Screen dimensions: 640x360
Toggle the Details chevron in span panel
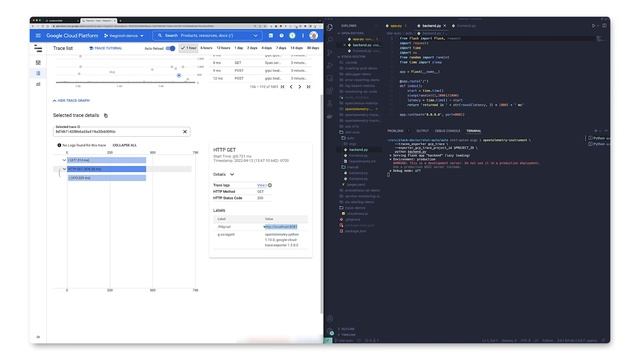(x=232, y=175)
